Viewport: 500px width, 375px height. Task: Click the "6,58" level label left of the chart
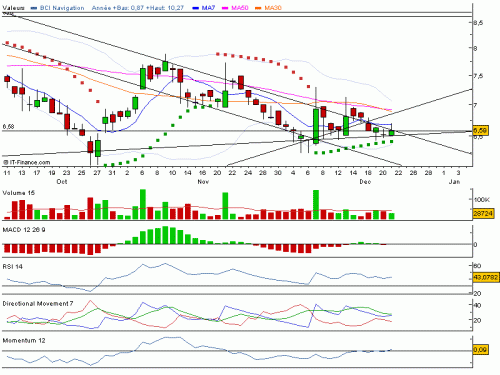point(8,127)
